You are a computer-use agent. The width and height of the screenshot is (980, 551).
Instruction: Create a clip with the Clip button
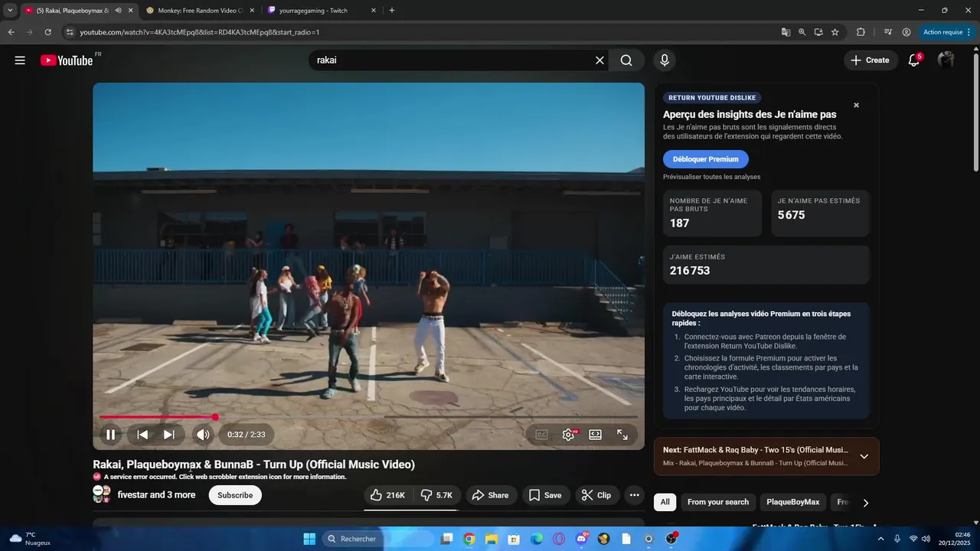596,495
